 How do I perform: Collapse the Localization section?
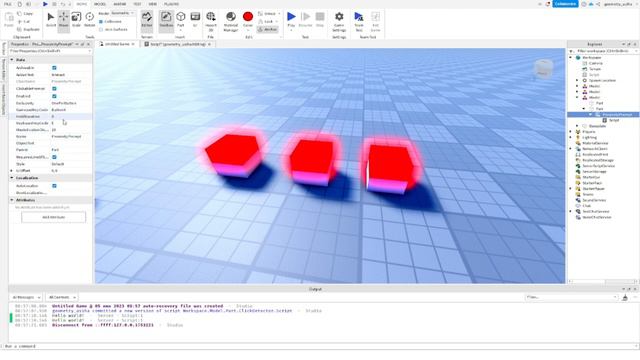click(12, 178)
